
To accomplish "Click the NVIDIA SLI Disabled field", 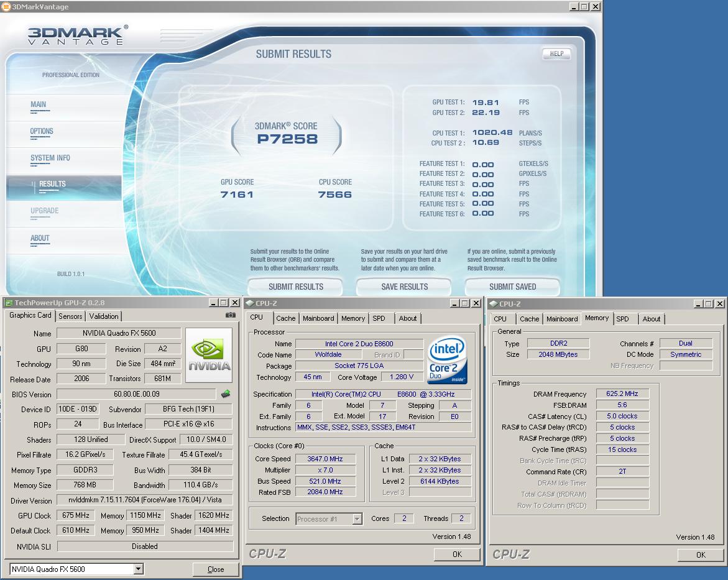I will [x=144, y=546].
